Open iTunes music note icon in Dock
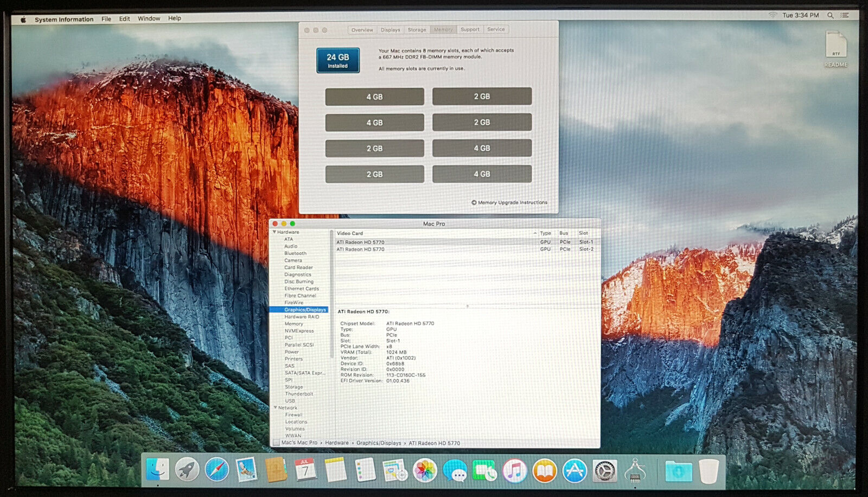The height and width of the screenshot is (497, 868). (x=514, y=470)
